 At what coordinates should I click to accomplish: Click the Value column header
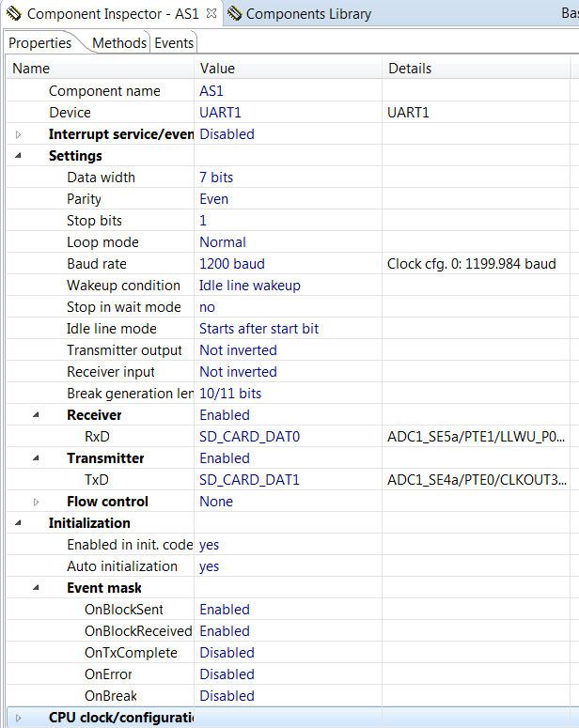pyautogui.click(x=217, y=69)
